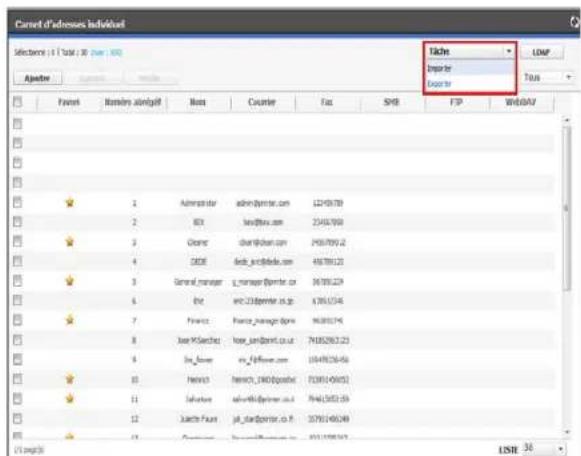
Task: Choose Exporter from the Tâche menu
Action: (x=470, y=84)
